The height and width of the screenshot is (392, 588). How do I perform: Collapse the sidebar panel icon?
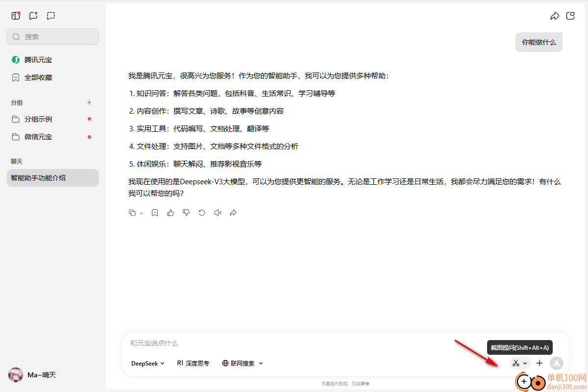coord(16,16)
